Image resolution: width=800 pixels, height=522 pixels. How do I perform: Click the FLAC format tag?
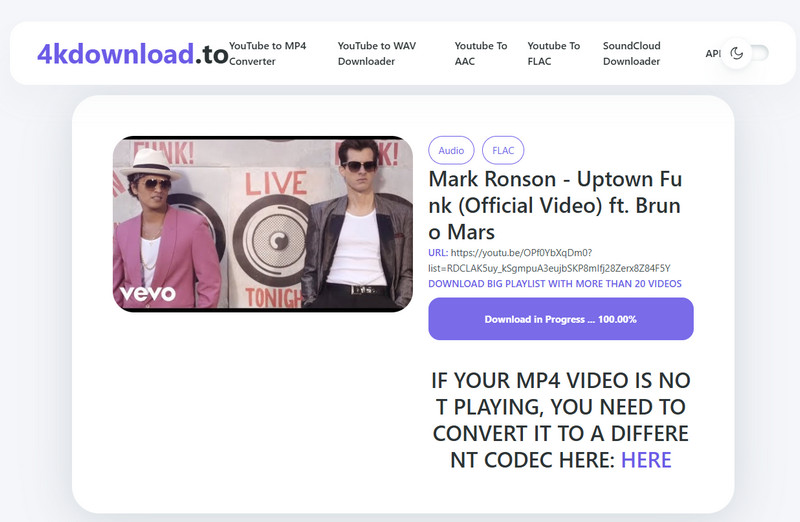pos(503,151)
